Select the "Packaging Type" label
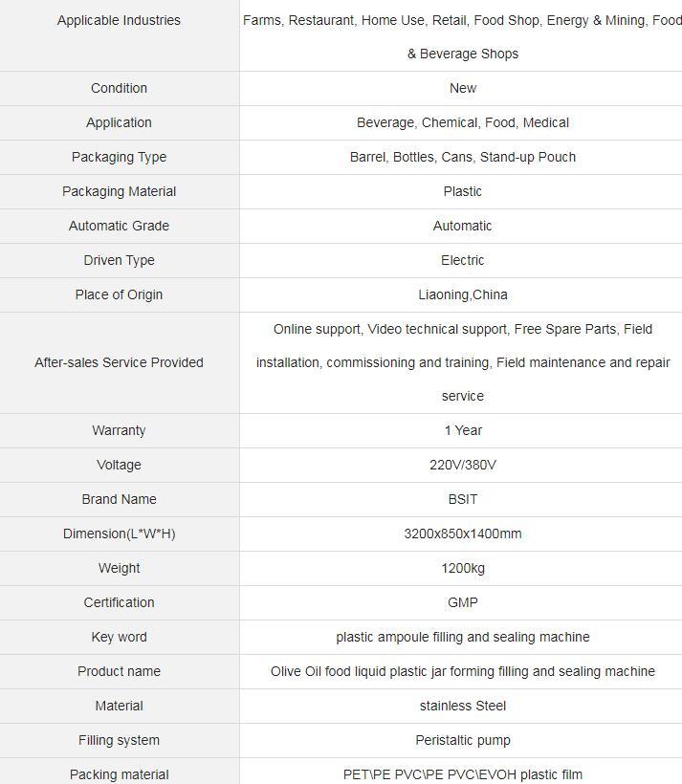The width and height of the screenshot is (682, 784). [119, 157]
